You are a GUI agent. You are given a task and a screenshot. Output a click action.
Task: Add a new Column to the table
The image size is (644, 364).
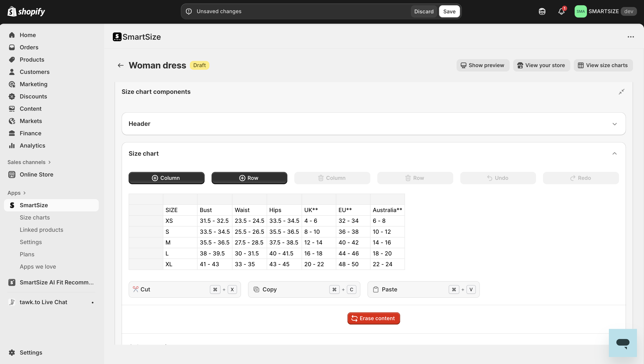[166, 178]
